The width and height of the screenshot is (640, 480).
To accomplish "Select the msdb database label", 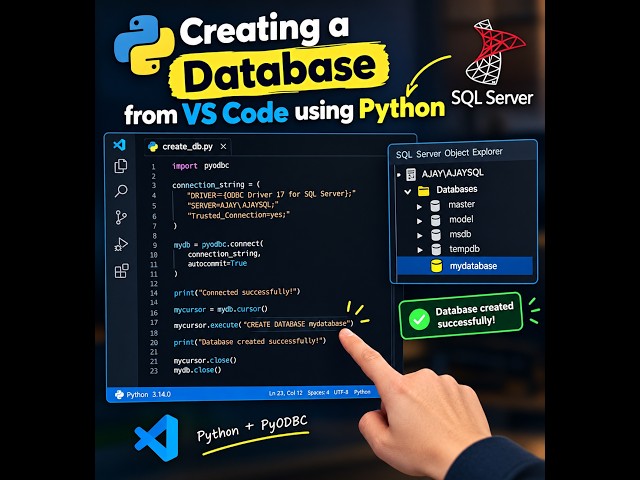I will [460, 234].
